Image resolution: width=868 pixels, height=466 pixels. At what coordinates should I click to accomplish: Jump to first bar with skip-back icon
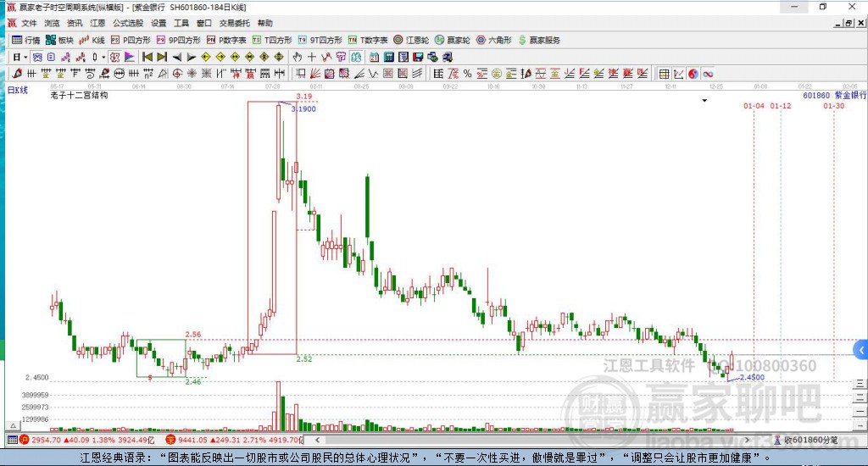[x=147, y=57]
